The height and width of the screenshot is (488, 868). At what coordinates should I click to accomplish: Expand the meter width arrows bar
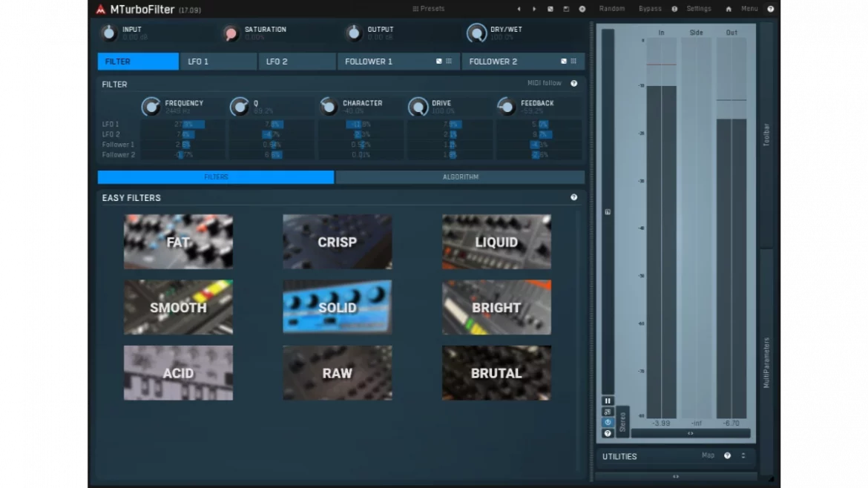(x=690, y=433)
